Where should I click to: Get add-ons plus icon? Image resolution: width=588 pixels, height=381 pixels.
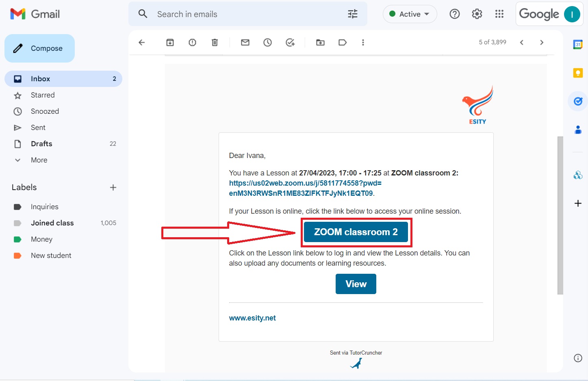click(578, 203)
